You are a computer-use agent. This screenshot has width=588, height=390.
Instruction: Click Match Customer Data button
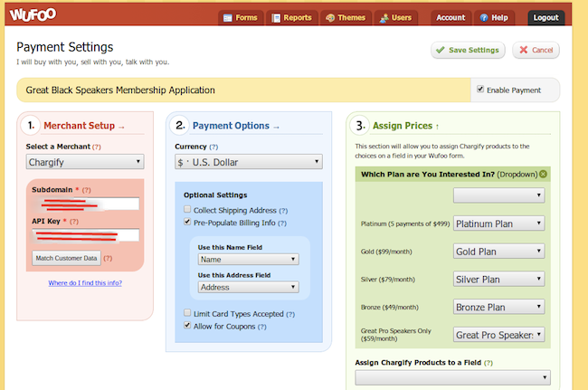[x=66, y=259]
